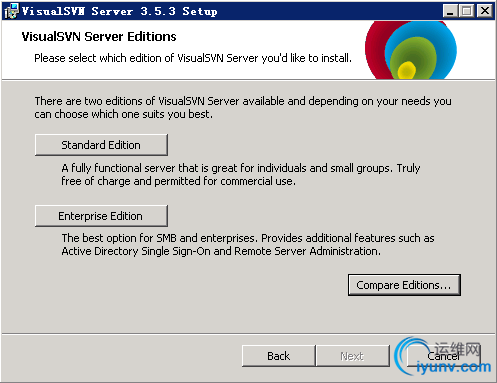Choose the Enterprise Edition button
Screen dimensions: 497x383
pos(101,216)
